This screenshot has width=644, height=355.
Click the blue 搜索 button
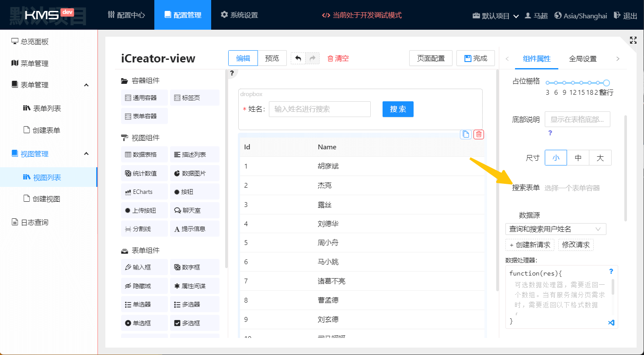tap(398, 109)
